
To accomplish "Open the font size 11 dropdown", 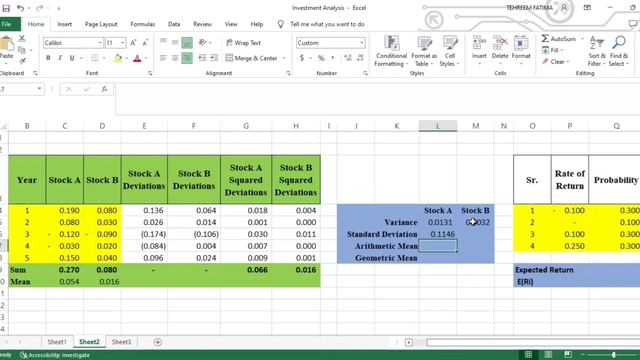I will [122, 43].
